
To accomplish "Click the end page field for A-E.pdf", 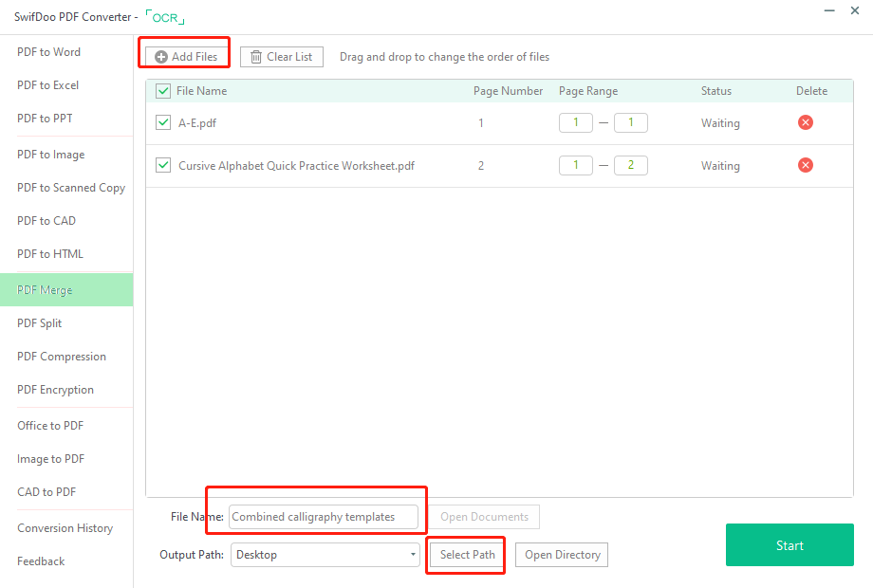I will point(631,122).
